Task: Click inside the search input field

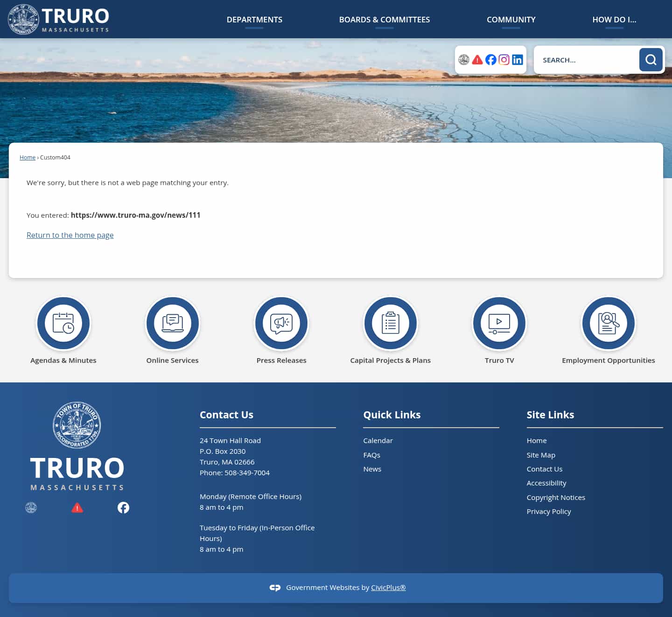Action: point(586,60)
